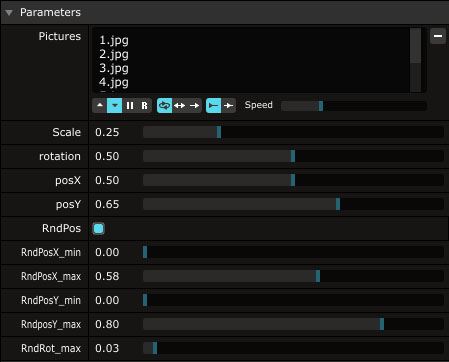This screenshot has width=449, height=362.
Task: Click the R random playback button
Action: pos(144,106)
